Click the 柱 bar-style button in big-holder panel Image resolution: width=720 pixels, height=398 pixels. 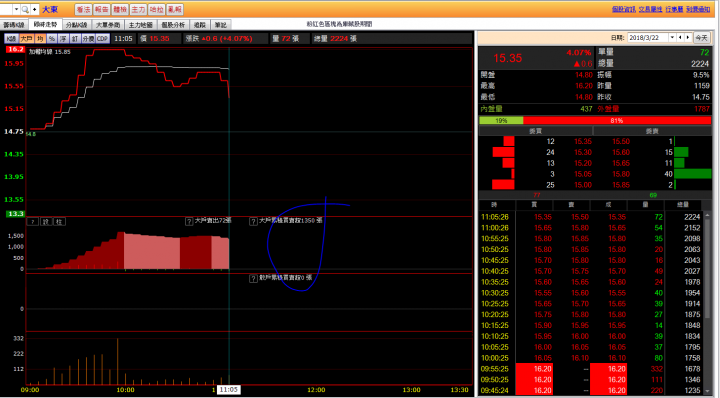[59, 222]
